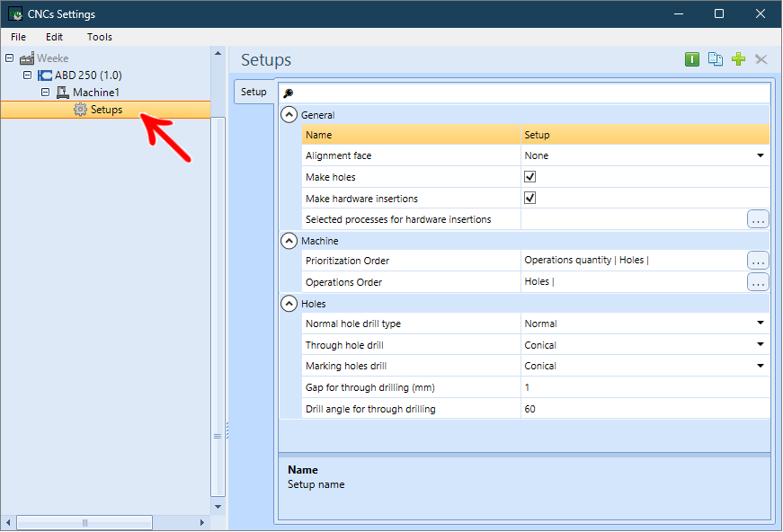Select Machine1 label in tree
The width and height of the screenshot is (783, 532).
coord(96,93)
